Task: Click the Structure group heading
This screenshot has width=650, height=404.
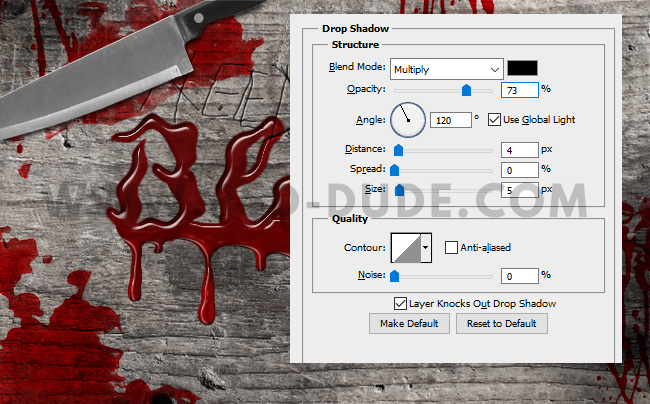Action: [355, 45]
